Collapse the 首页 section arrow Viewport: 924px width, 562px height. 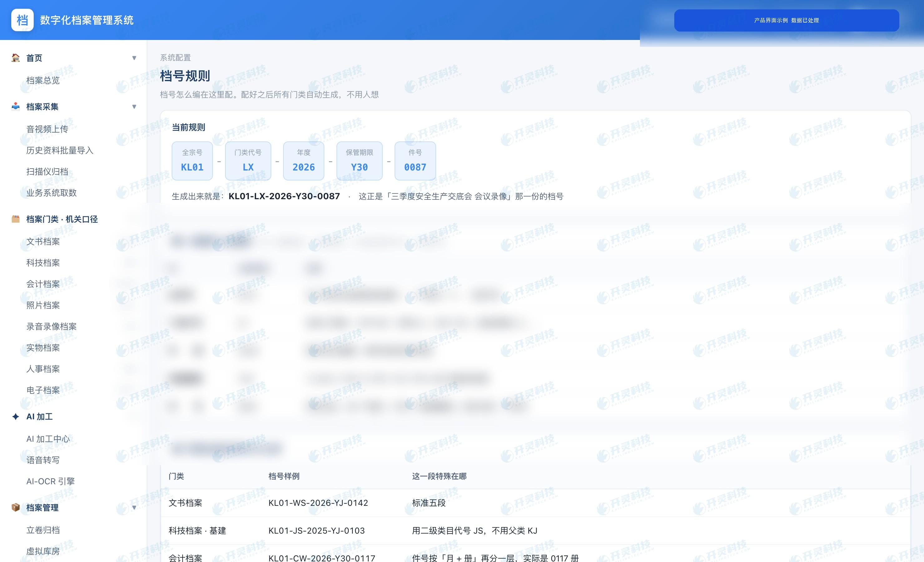point(134,58)
